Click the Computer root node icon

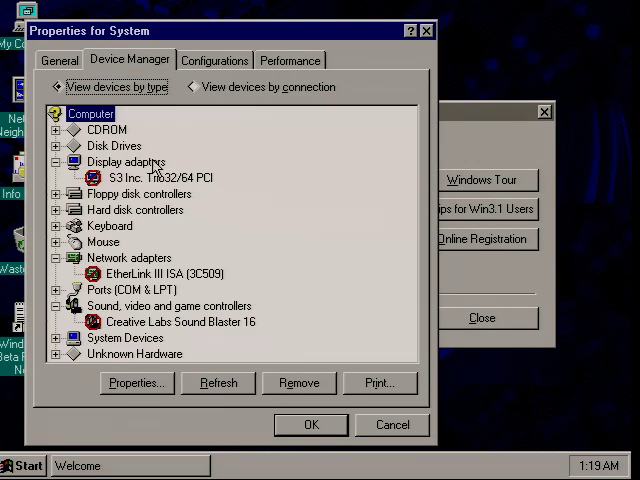click(x=55, y=114)
